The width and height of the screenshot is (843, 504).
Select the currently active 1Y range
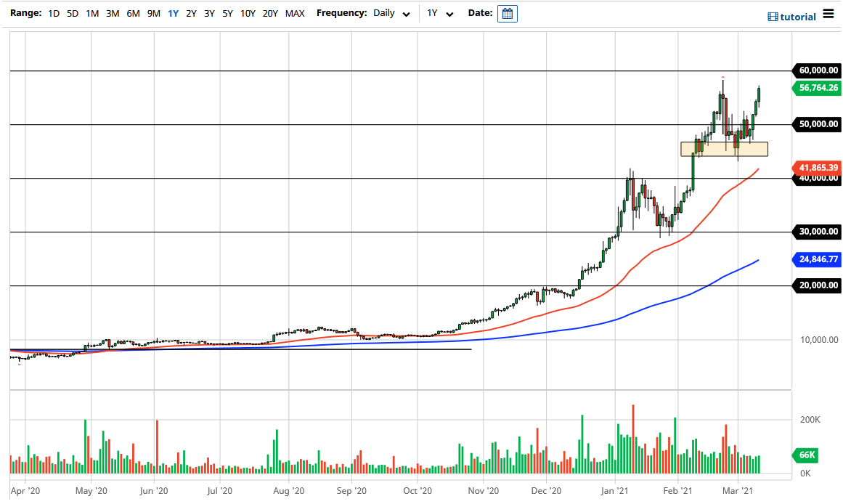pos(173,13)
